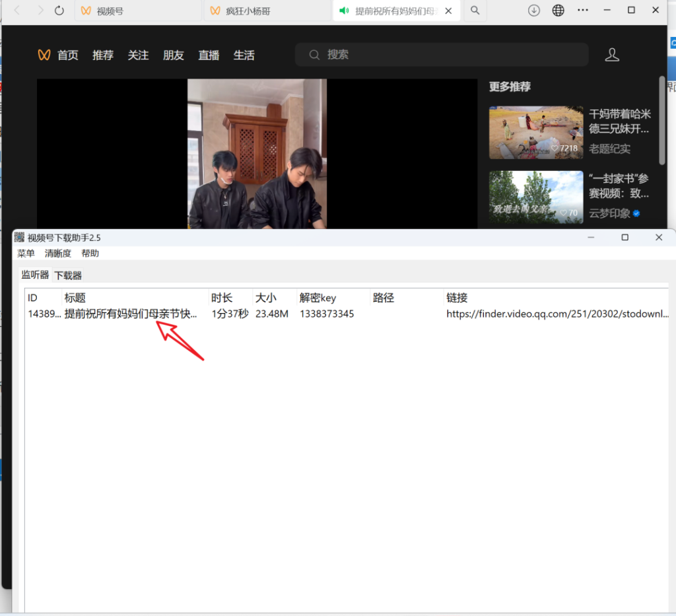Open the 帮助 menu in the downloader window

90,253
